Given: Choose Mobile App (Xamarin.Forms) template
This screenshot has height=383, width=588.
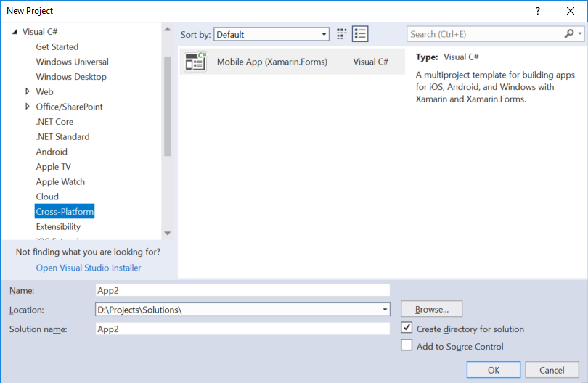Looking at the screenshot, I should coord(292,62).
